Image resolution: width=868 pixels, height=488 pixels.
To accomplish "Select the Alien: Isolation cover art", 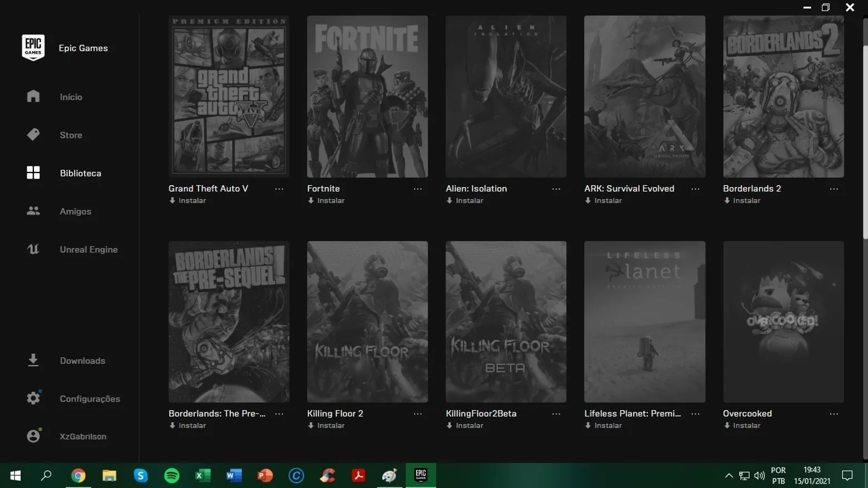I will pos(506,96).
